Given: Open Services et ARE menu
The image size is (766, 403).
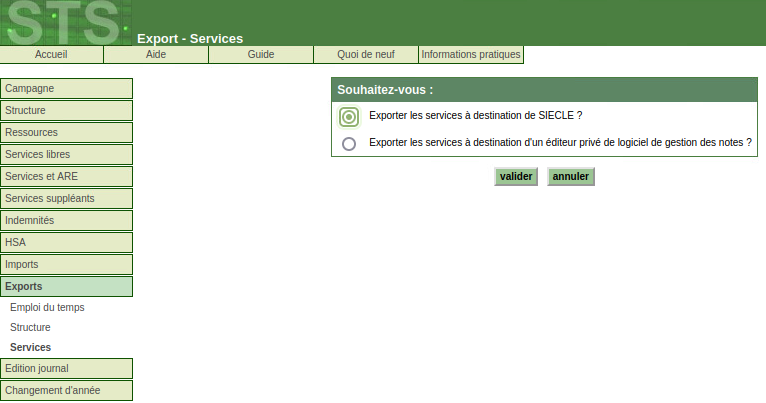Looking at the screenshot, I should 66,177.
